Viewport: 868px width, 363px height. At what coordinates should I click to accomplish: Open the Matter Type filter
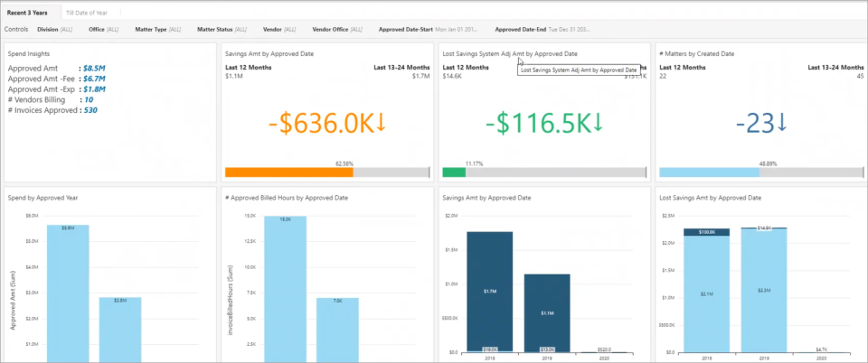[x=157, y=29]
